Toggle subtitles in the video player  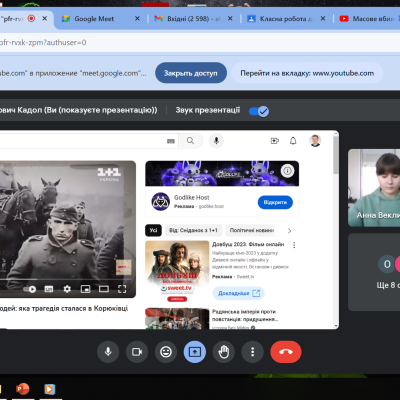click(49, 289)
